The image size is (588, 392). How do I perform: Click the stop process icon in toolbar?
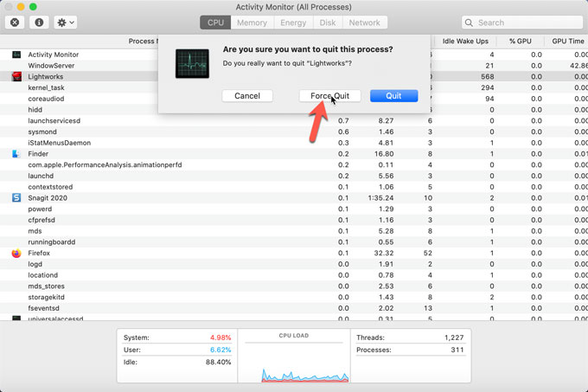[x=16, y=22]
